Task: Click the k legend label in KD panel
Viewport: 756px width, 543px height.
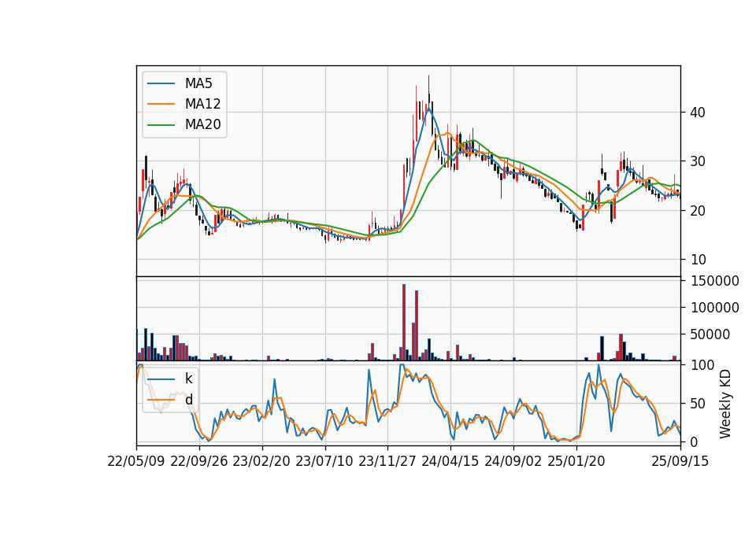Action: (188, 379)
